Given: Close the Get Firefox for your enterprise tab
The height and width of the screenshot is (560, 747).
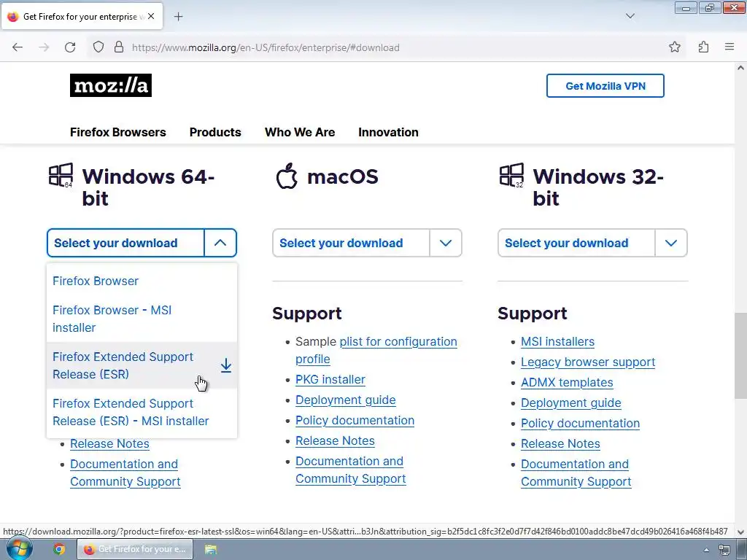Looking at the screenshot, I should coord(151,16).
